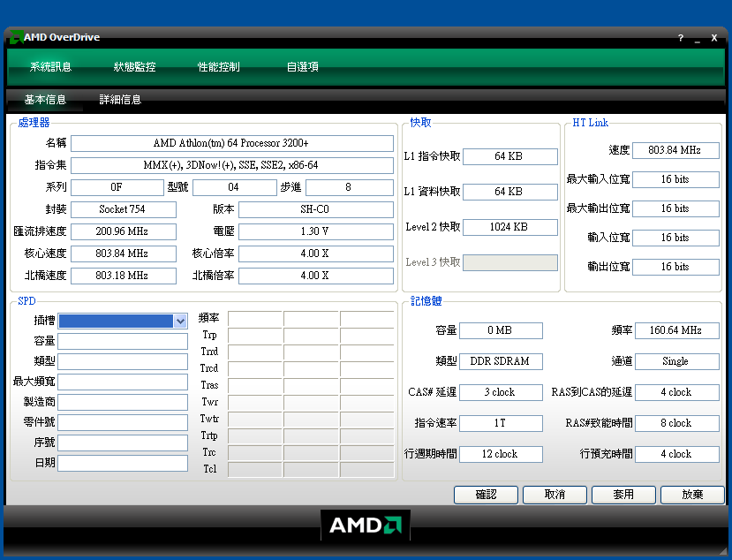Switch to the 系統訊息 tab
Image resolution: width=732 pixels, height=560 pixels.
(50, 67)
